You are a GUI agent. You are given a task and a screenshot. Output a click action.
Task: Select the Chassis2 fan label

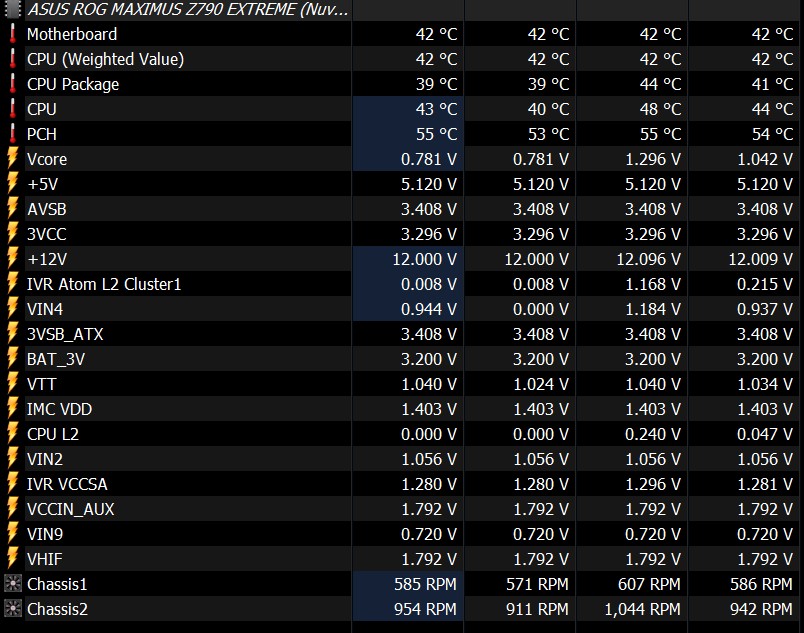57,609
